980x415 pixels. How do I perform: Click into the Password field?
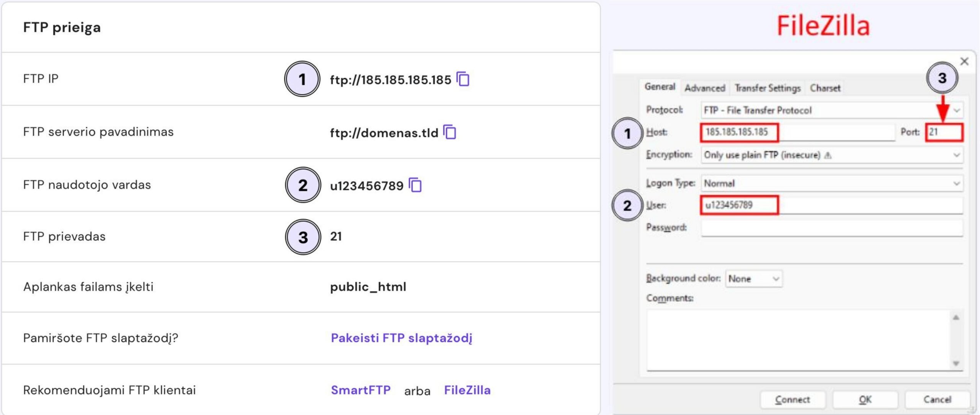click(x=831, y=228)
